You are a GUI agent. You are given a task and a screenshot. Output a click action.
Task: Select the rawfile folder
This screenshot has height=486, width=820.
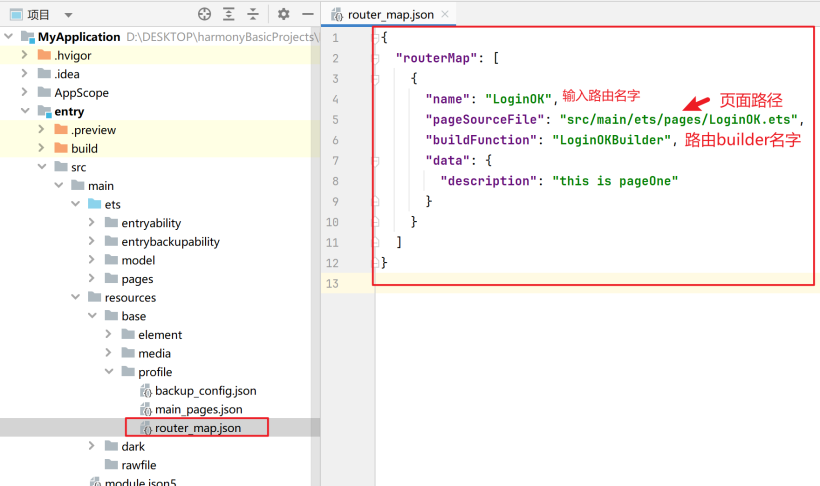tap(139, 465)
